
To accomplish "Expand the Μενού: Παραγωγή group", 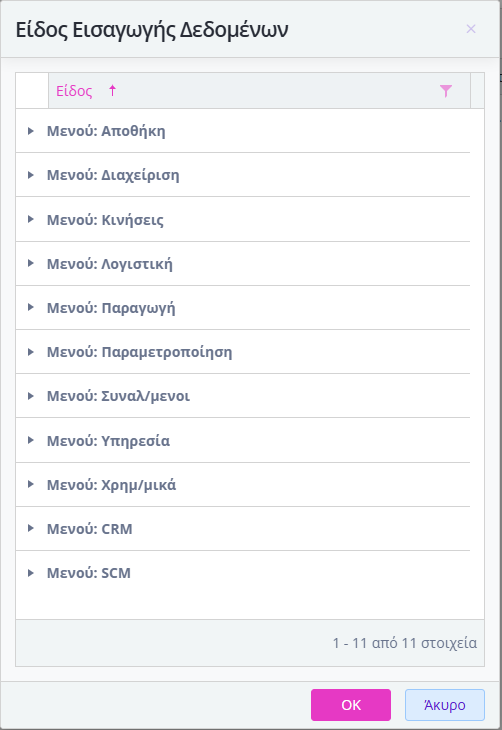I will click(31, 307).
